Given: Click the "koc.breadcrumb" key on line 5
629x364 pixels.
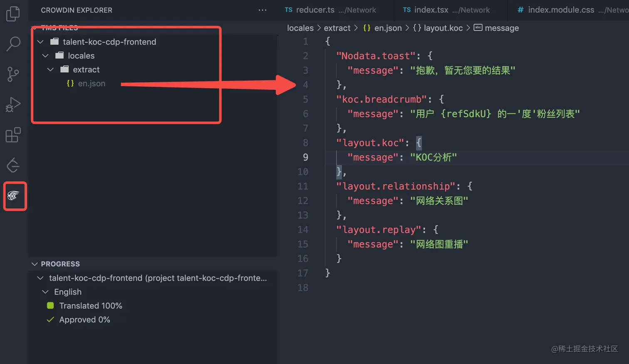Looking at the screenshot, I should pos(381,99).
